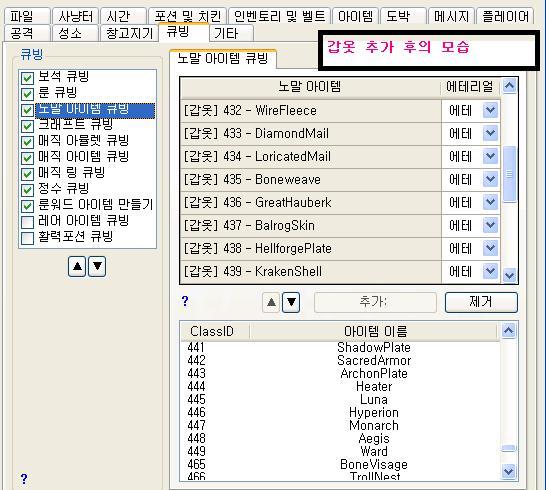Switch to the 아이템 tab
546x490 pixels.
(355, 16)
